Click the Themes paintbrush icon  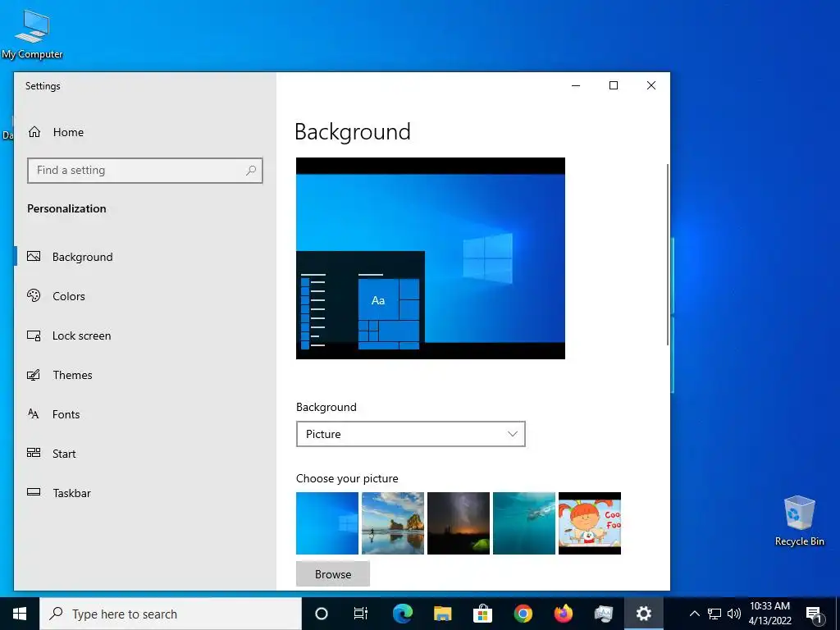(34, 374)
